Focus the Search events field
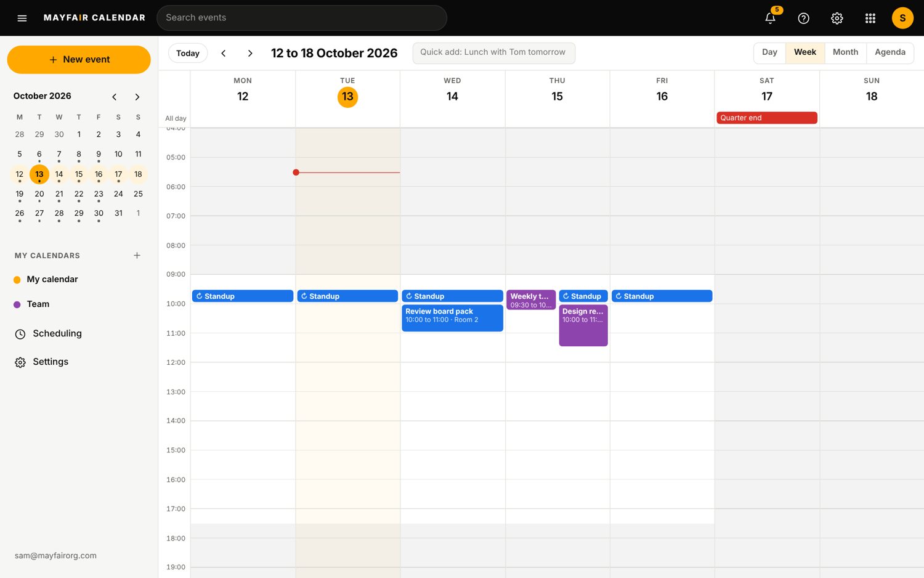Image resolution: width=924 pixels, height=578 pixels. pyautogui.click(x=302, y=18)
